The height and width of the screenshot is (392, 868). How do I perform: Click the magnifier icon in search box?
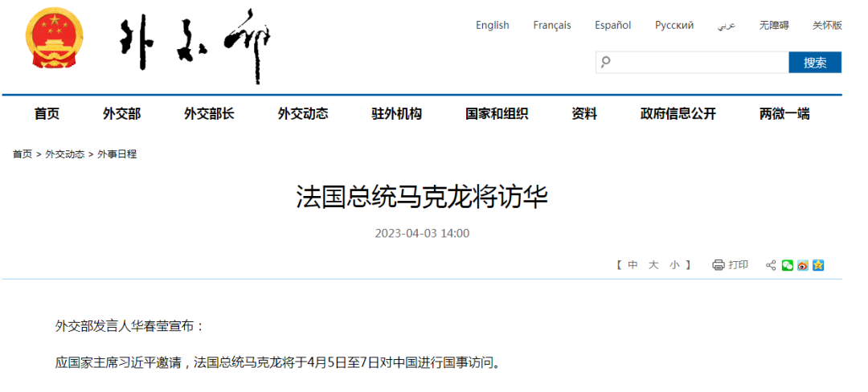pyautogui.click(x=606, y=62)
